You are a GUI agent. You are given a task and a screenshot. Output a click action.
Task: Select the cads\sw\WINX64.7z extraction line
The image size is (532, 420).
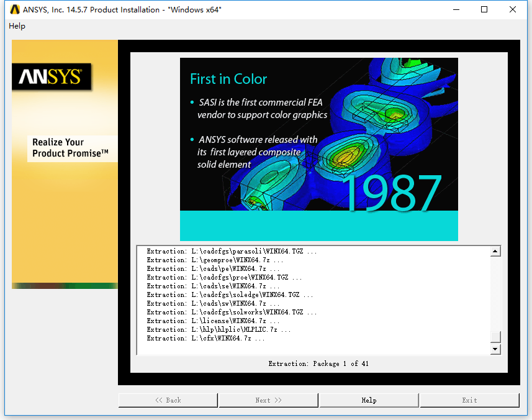coord(213,304)
